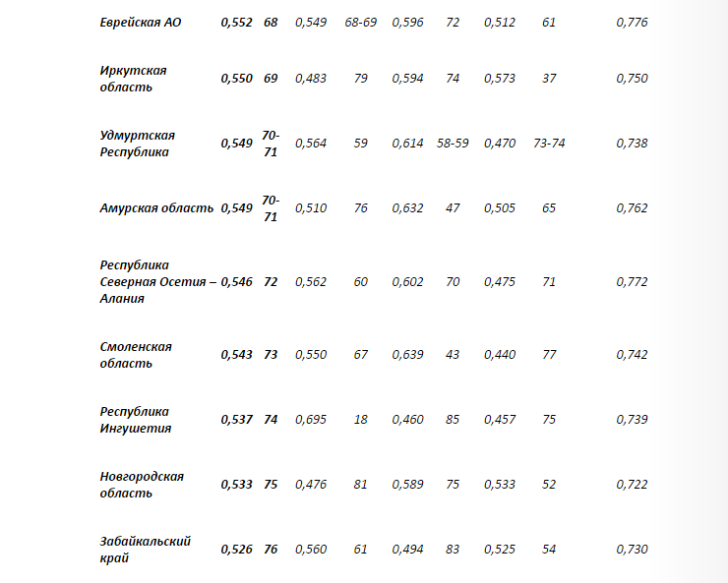Select the 0,460 value cell

pos(407,420)
